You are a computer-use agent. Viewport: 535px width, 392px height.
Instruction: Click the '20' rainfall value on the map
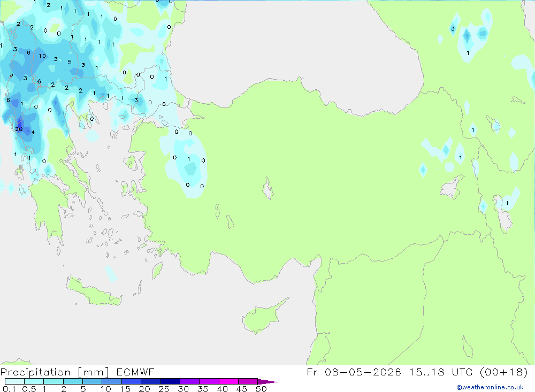(x=19, y=129)
